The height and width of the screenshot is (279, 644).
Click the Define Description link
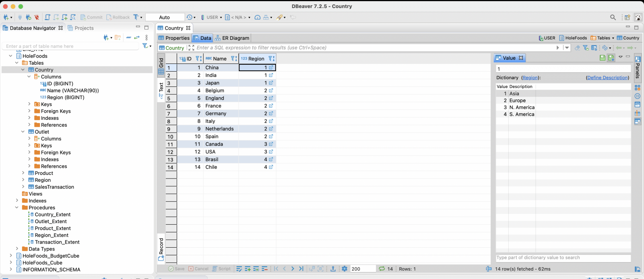coord(607,78)
